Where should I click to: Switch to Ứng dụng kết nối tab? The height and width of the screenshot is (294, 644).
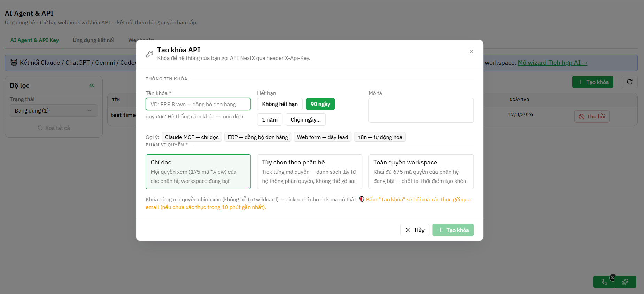tap(93, 40)
